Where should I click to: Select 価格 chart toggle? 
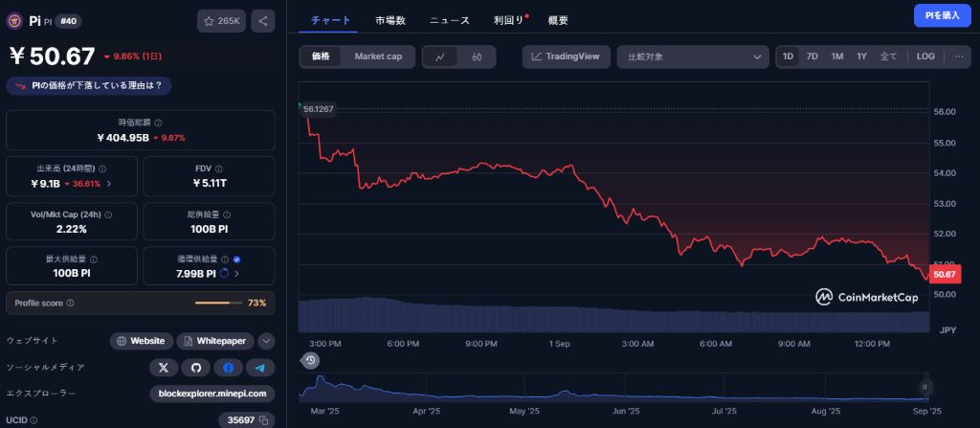(322, 56)
